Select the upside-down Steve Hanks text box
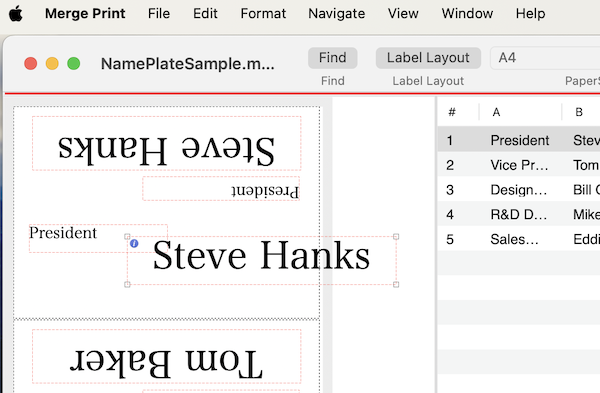This screenshot has height=393, width=600. coord(166,144)
